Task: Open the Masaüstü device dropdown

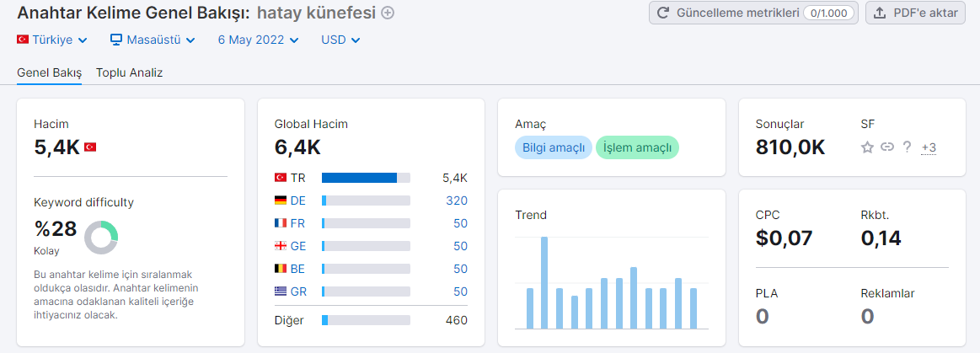Action: coord(153,40)
